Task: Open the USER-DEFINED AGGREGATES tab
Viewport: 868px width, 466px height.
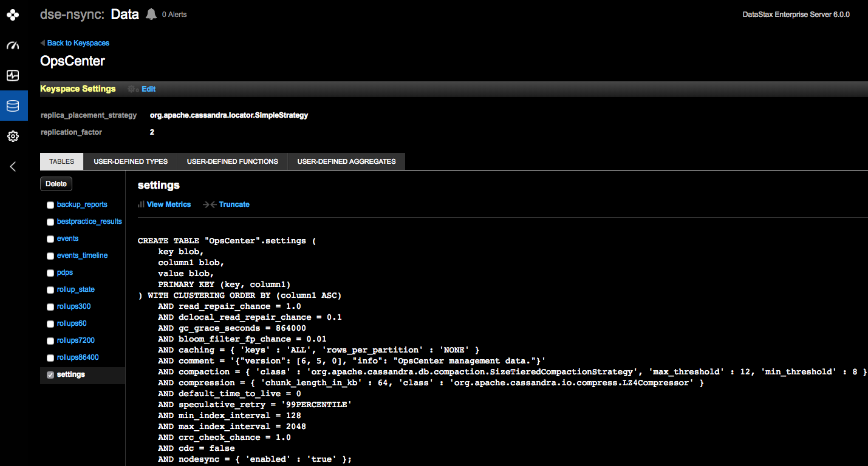Action: [346, 161]
